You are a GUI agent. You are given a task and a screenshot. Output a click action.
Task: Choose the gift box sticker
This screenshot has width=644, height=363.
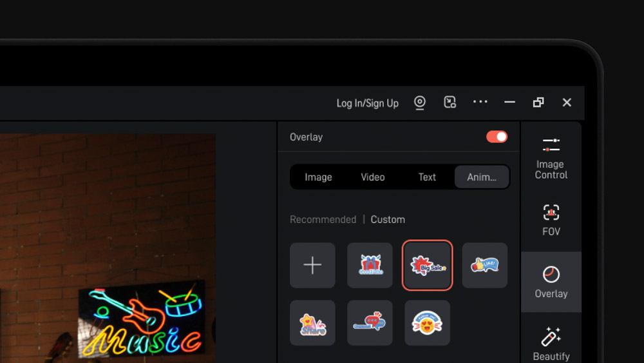tap(370, 265)
